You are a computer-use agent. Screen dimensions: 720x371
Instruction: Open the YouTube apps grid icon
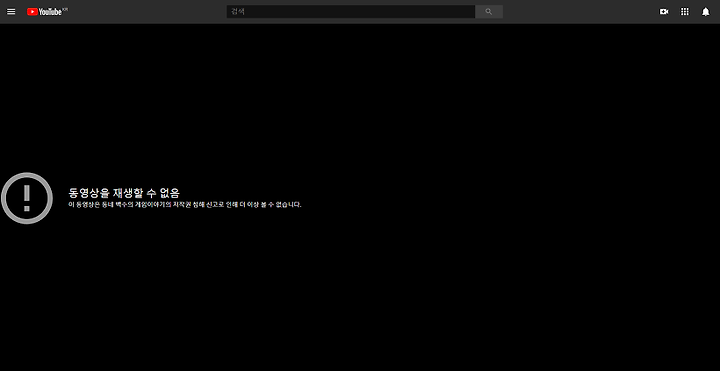pyautogui.click(x=685, y=11)
